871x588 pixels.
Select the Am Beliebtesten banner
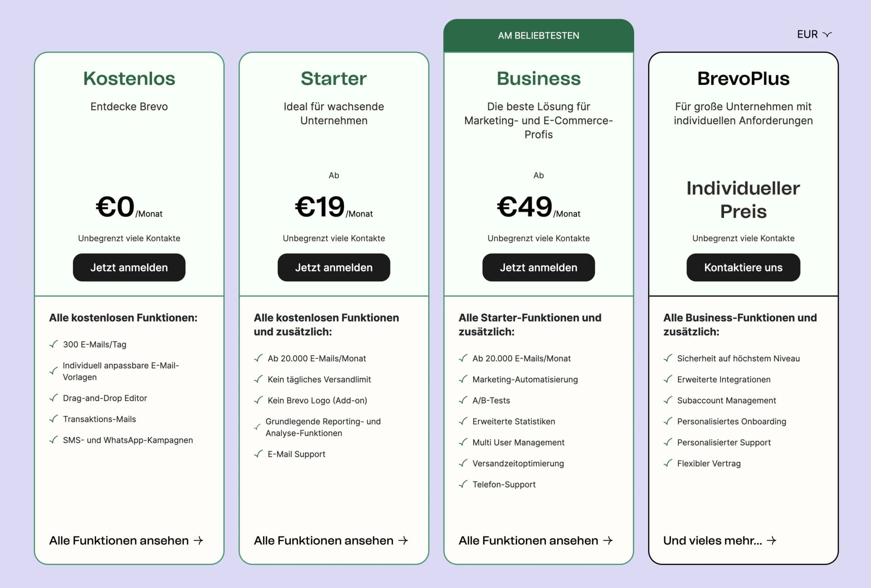pyautogui.click(x=538, y=35)
